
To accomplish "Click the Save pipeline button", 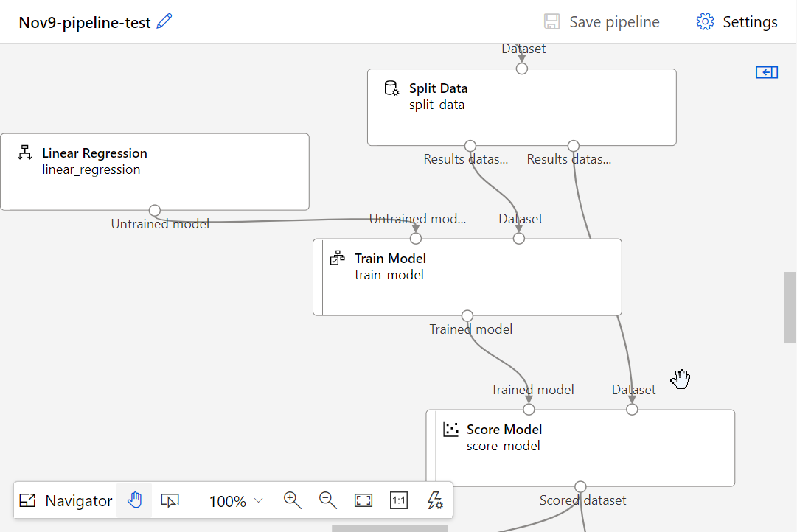I will [x=602, y=22].
